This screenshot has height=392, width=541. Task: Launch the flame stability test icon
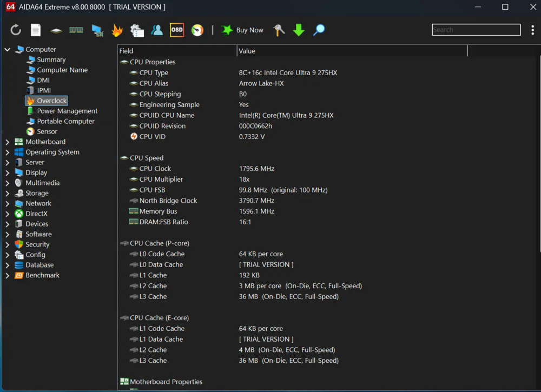(x=117, y=30)
